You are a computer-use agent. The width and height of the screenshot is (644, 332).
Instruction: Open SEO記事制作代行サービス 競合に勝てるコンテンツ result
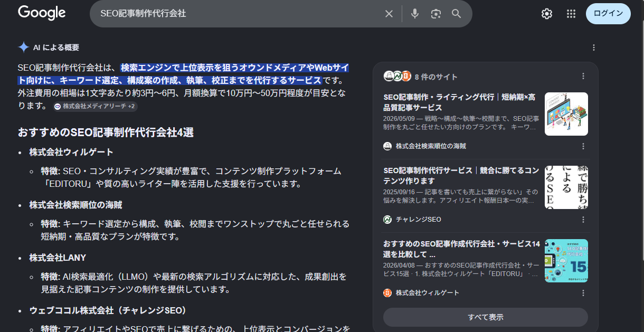click(x=461, y=176)
